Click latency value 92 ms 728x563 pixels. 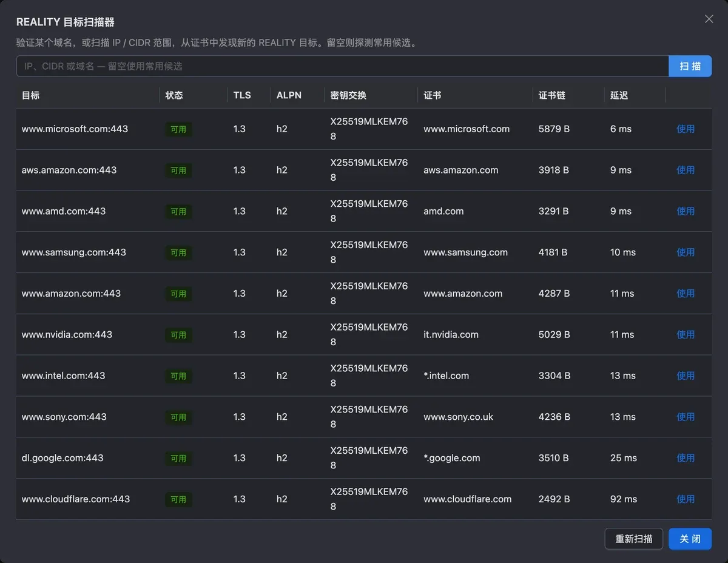point(624,499)
